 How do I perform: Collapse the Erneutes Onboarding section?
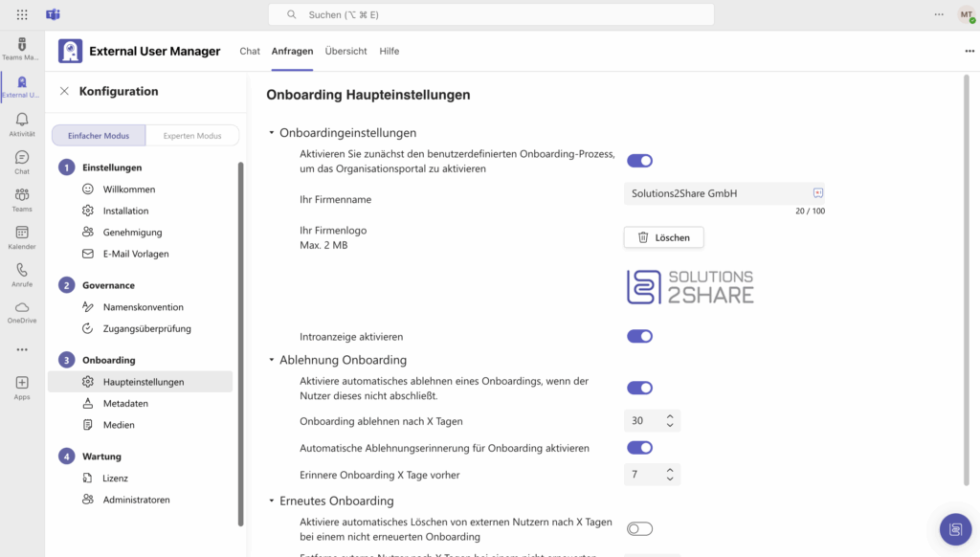(x=272, y=501)
